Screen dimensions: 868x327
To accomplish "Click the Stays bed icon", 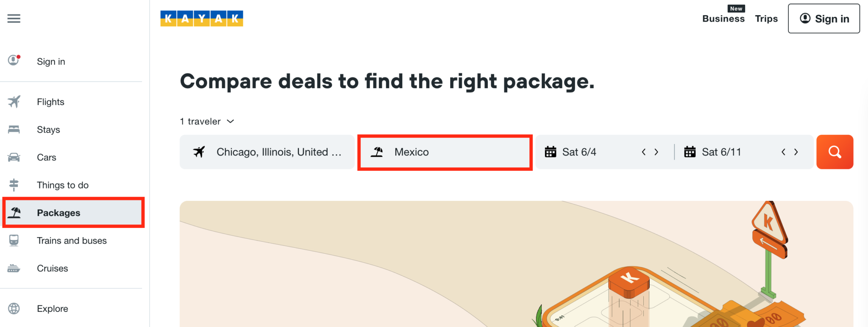I will [14, 130].
